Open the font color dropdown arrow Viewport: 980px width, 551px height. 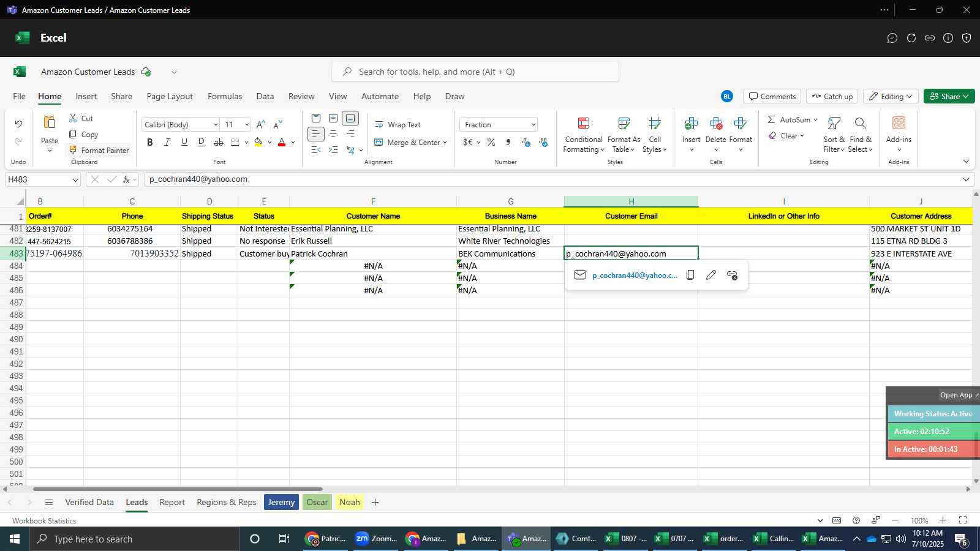(293, 142)
